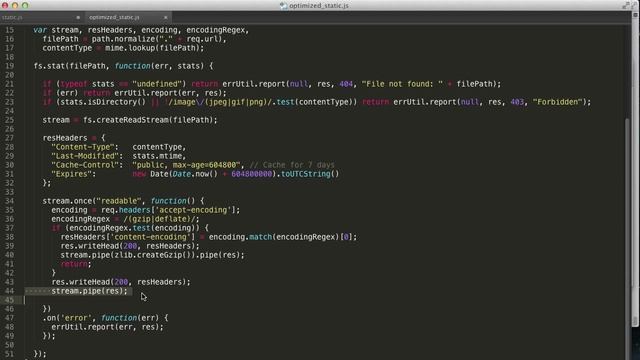Image resolution: width=640 pixels, height=360 pixels.
Task: Click the macOS yellow minimize button
Action: click(15, 5)
